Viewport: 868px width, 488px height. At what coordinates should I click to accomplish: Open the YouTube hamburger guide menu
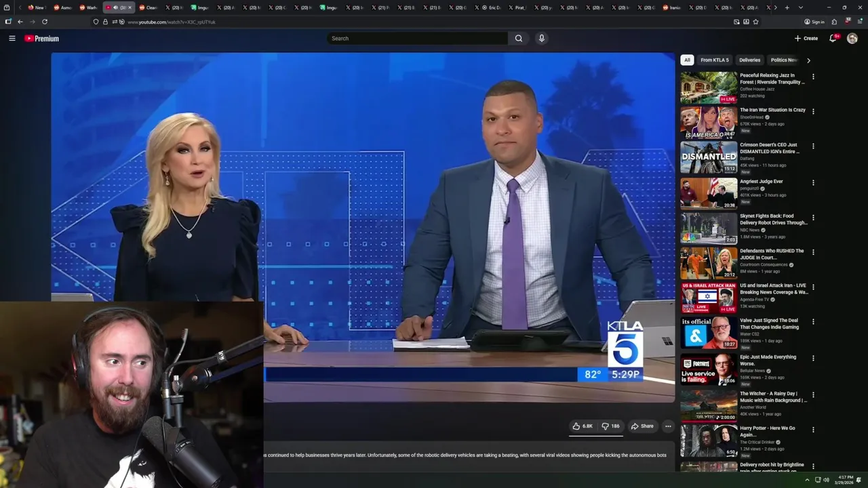point(12,39)
